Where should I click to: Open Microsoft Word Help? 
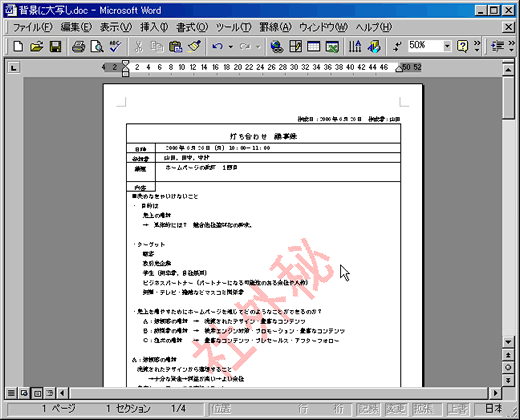pyautogui.click(x=463, y=46)
